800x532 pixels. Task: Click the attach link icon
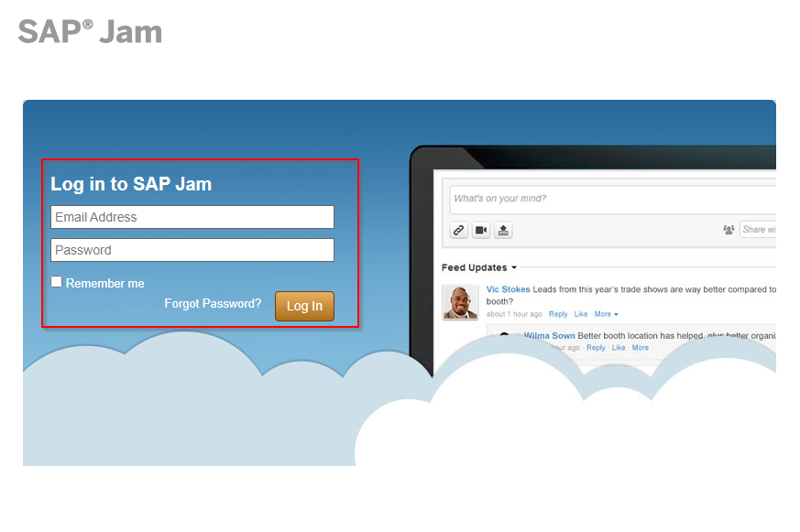[459, 231]
